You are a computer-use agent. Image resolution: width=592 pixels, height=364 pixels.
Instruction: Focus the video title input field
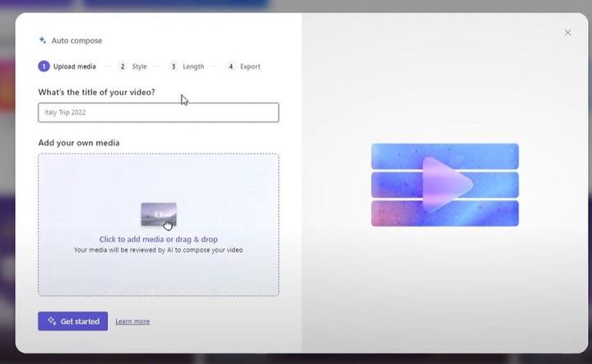(x=158, y=113)
